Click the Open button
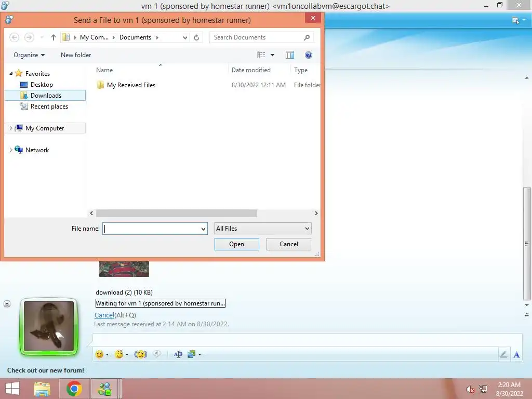 [x=236, y=244]
